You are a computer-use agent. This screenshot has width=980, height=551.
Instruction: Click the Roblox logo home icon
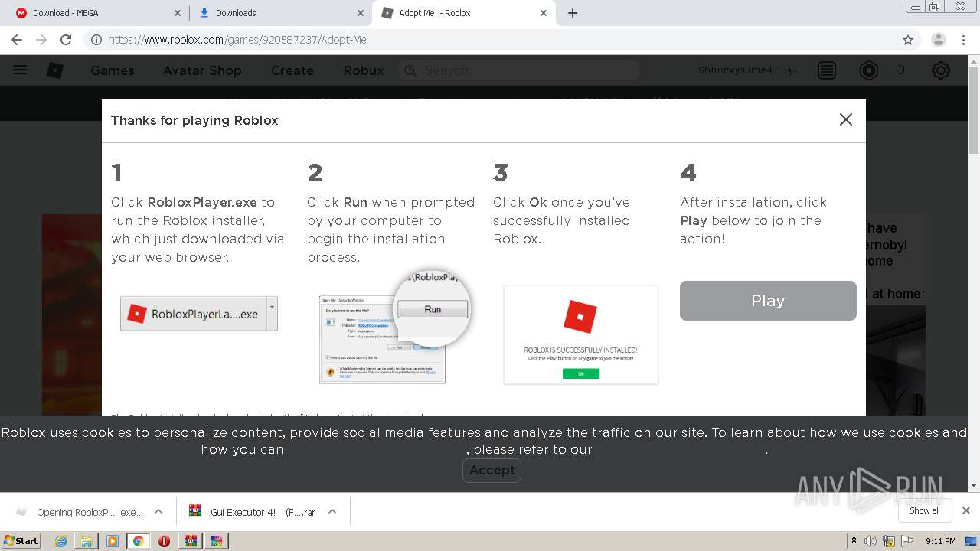click(55, 70)
